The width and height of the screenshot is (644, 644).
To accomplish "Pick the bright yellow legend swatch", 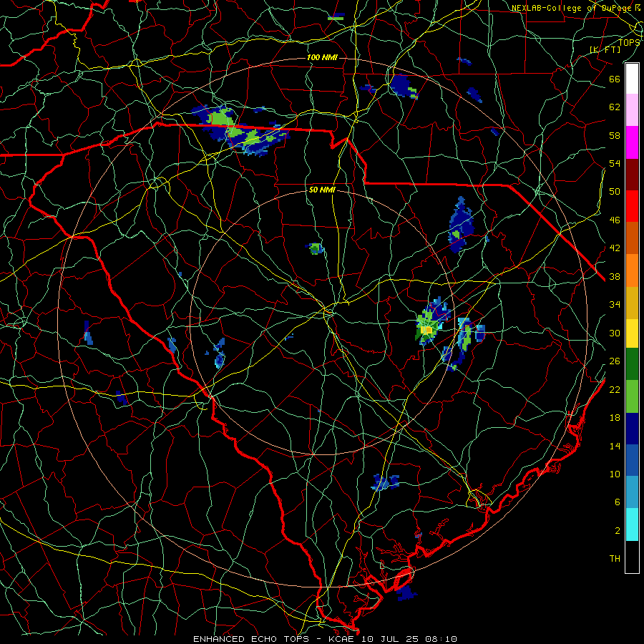I will click(x=632, y=333).
